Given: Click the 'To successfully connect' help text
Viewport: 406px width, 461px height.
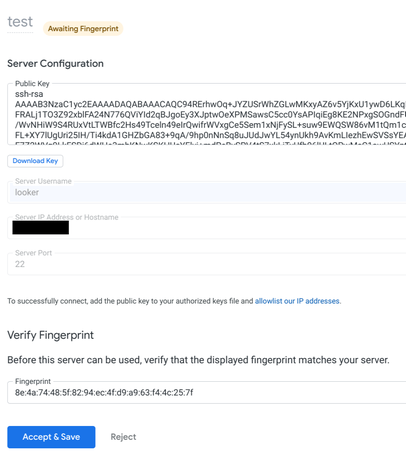Looking at the screenshot, I should [174, 301].
